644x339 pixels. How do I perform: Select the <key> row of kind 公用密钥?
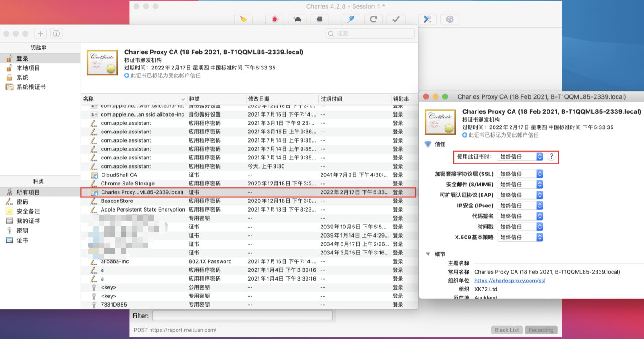pyautogui.click(x=249, y=287)
